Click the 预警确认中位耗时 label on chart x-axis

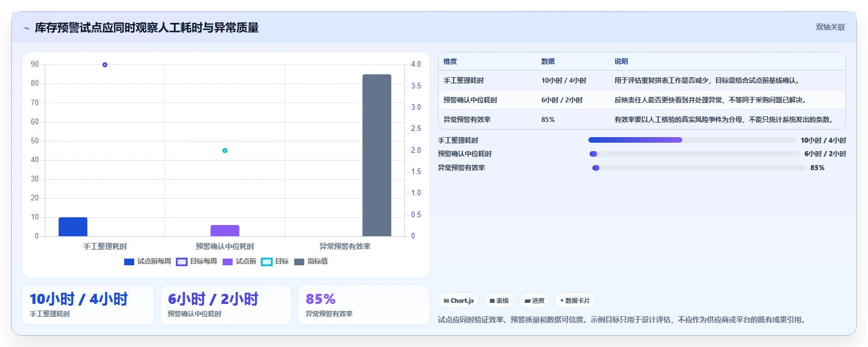click(x=225, y=246)
